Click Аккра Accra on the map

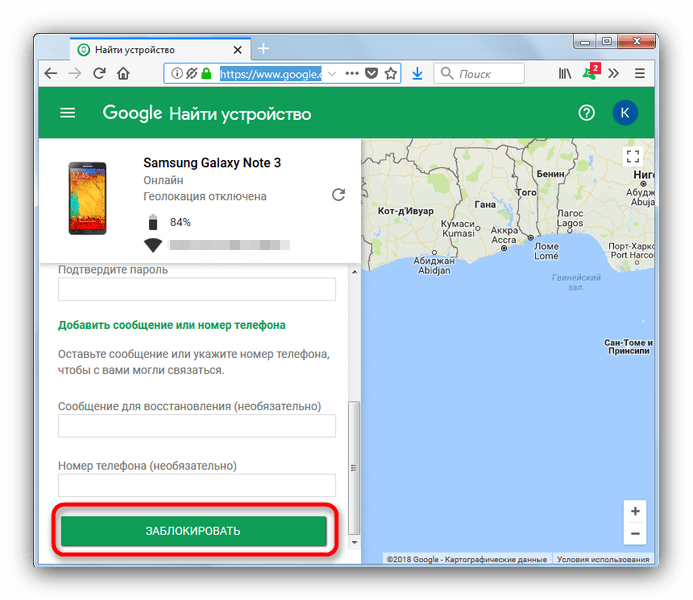[x=504, y=235]
